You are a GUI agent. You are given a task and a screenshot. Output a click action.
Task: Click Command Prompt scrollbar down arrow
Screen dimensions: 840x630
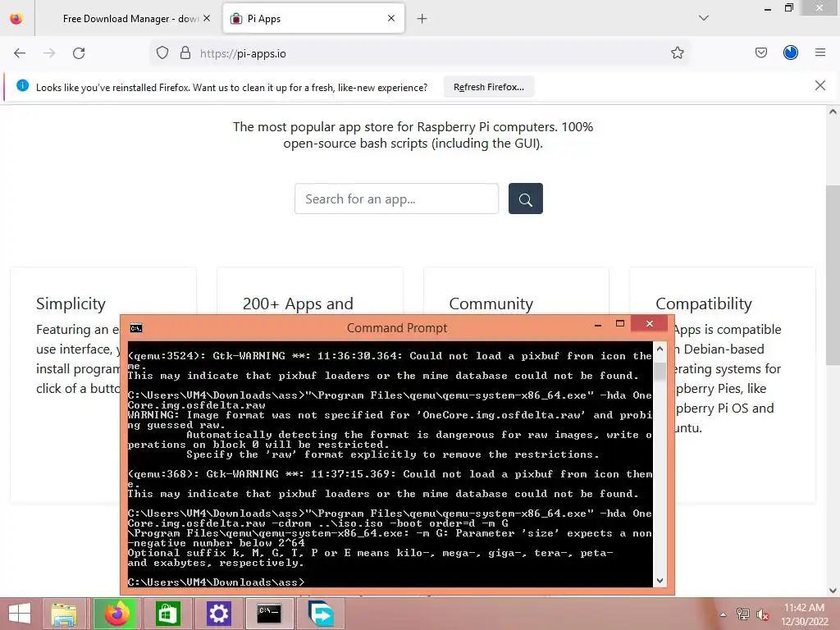(x=660, y=581)
